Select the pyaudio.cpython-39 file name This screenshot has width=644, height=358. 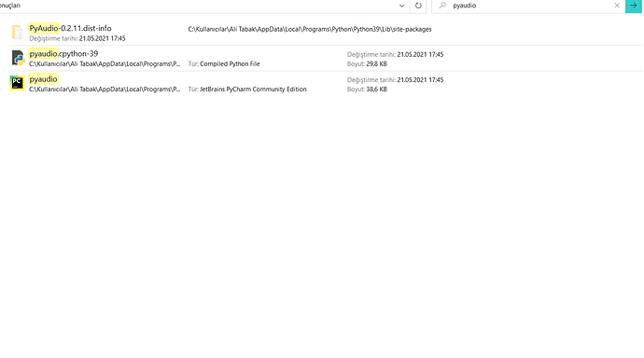[63, 54]
